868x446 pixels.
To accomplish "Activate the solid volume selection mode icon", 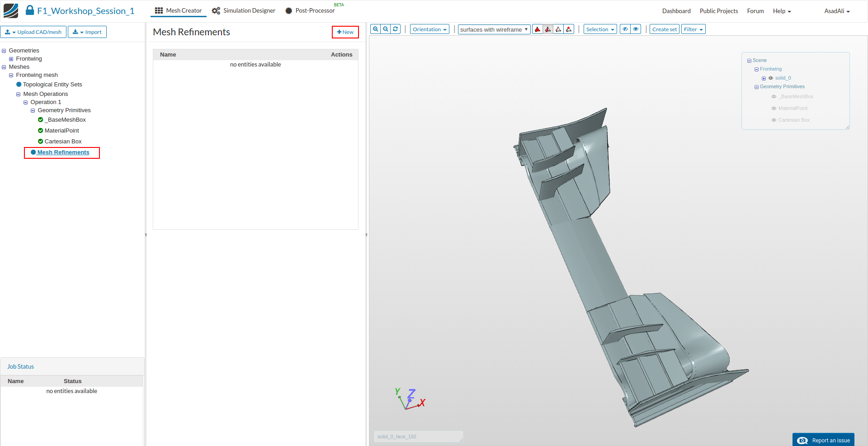I will 538,29.
